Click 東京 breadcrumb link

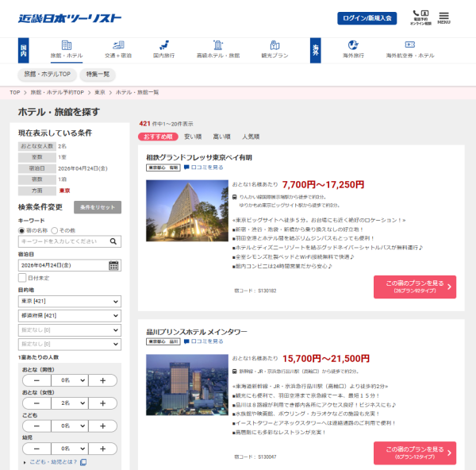coord(100,92)
